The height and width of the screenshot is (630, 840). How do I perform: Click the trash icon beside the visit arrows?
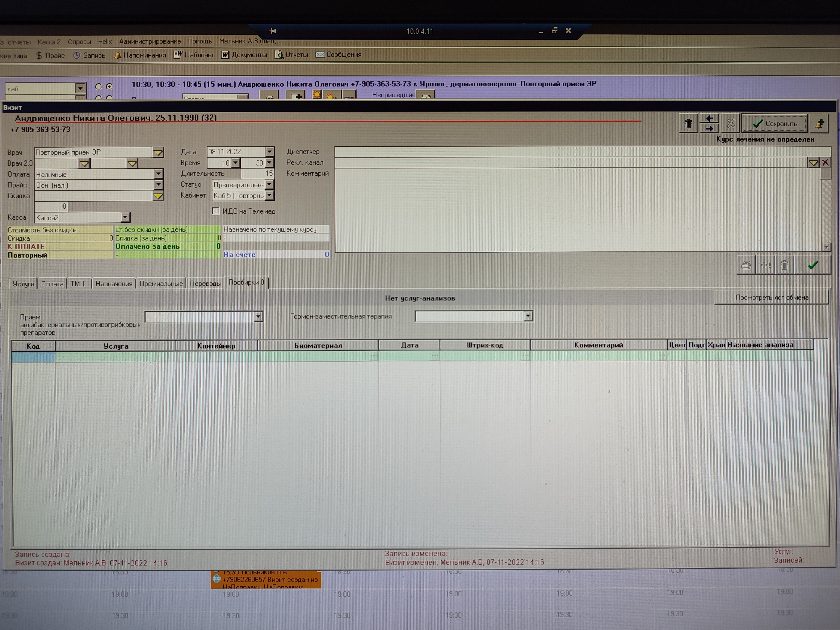click(x=688, y=123)
